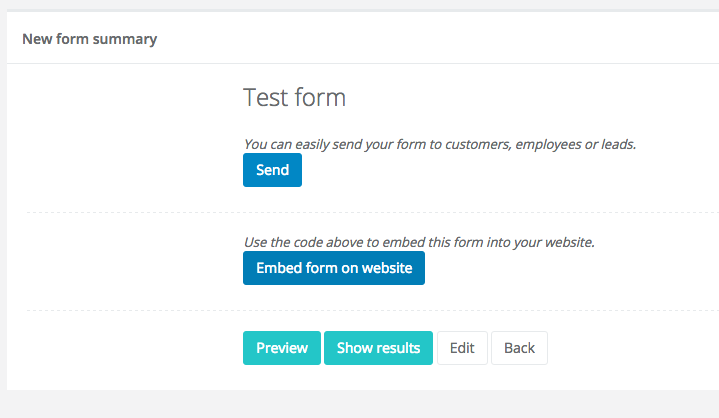The width and height of the screenshot is (719, 418).
Task: Return to the previous page with Back
Action: pyautogui.click(x=519, y=348)
